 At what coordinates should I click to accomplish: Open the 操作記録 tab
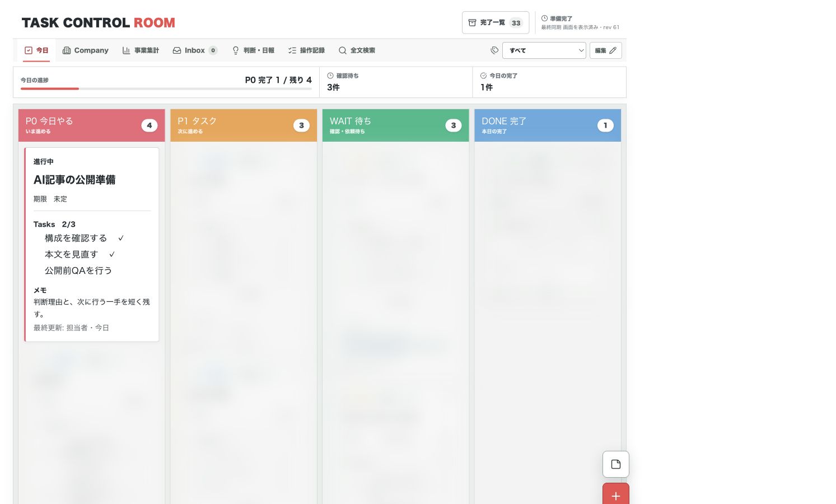pyautogui.click(x=306, y=50)
